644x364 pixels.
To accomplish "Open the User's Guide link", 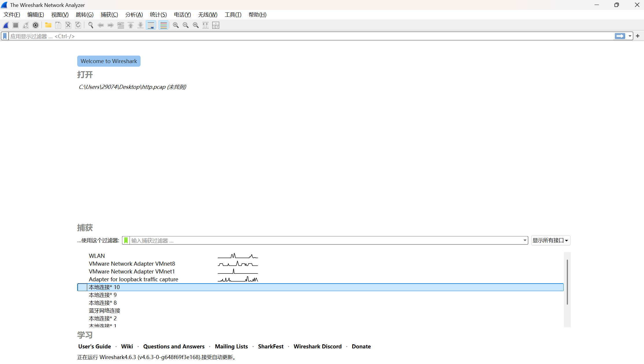I will point(94,346).
